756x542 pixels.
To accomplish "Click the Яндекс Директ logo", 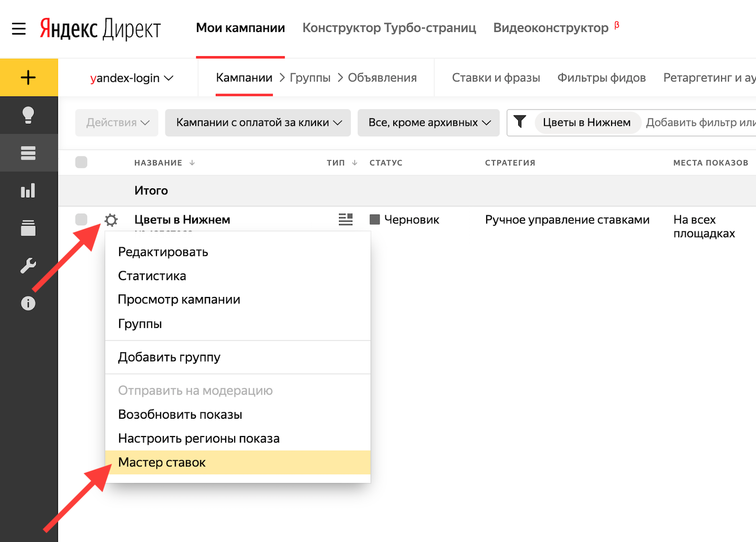I will (100, 29).
